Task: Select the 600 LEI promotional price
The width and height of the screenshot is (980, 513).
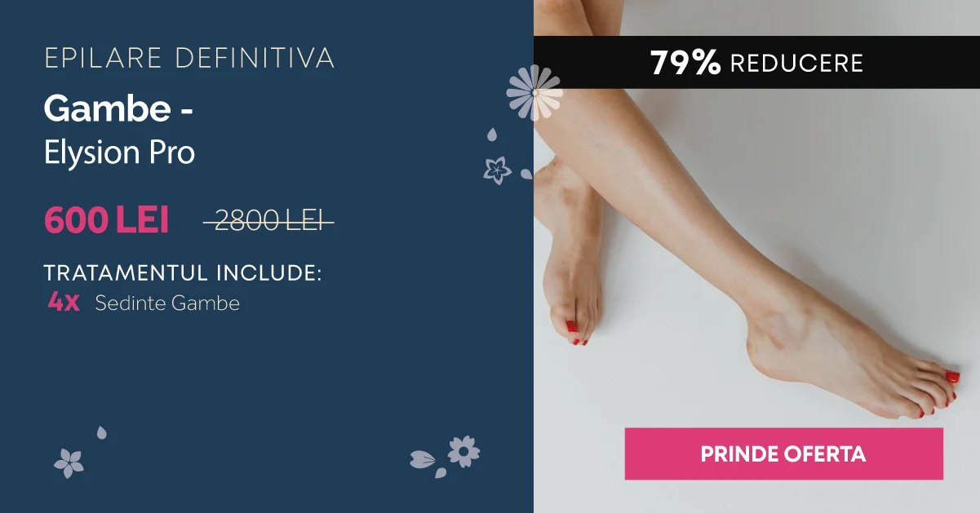Action: tap(106, 220)
